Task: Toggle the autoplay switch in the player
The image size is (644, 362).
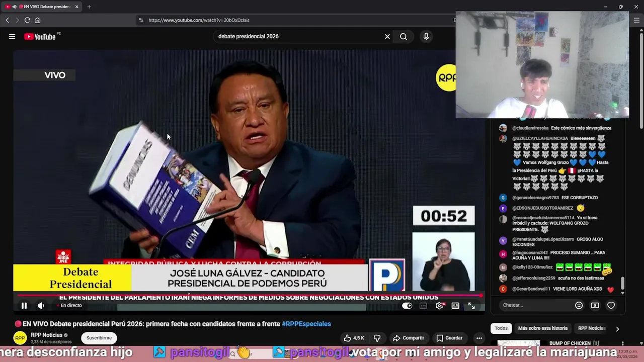Action: (x=407, y=306)
